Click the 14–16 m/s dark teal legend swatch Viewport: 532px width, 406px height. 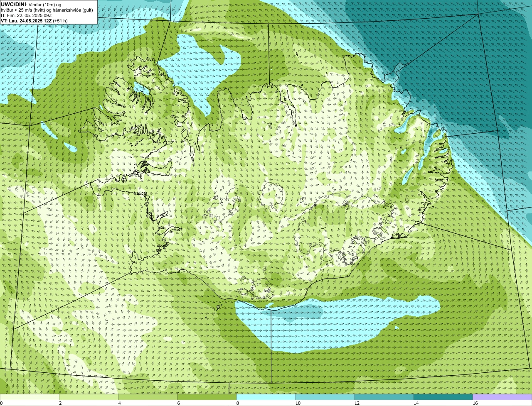pos(443,397)
